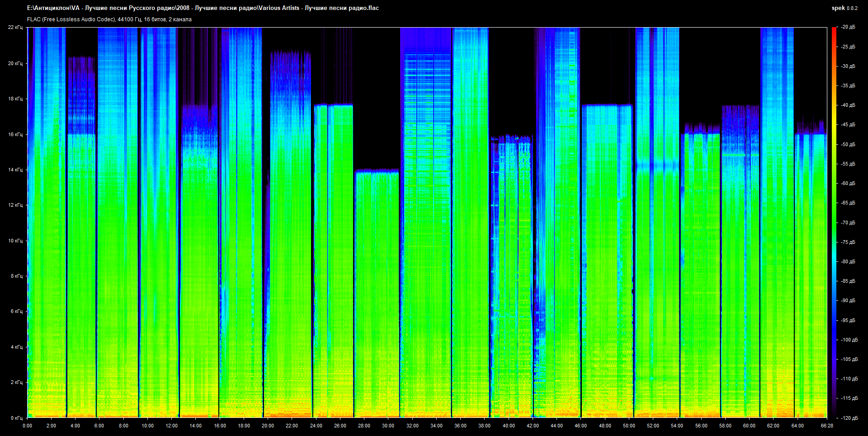Click the FLAC codec info line
The width and height of the screenshot is (868, 436).
[109, 19]
